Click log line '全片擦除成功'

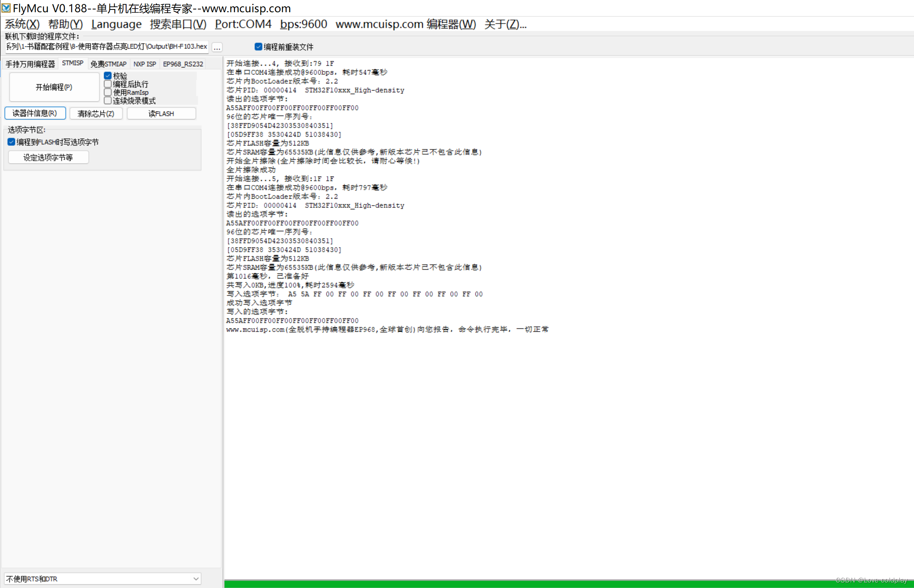[251, 170]
